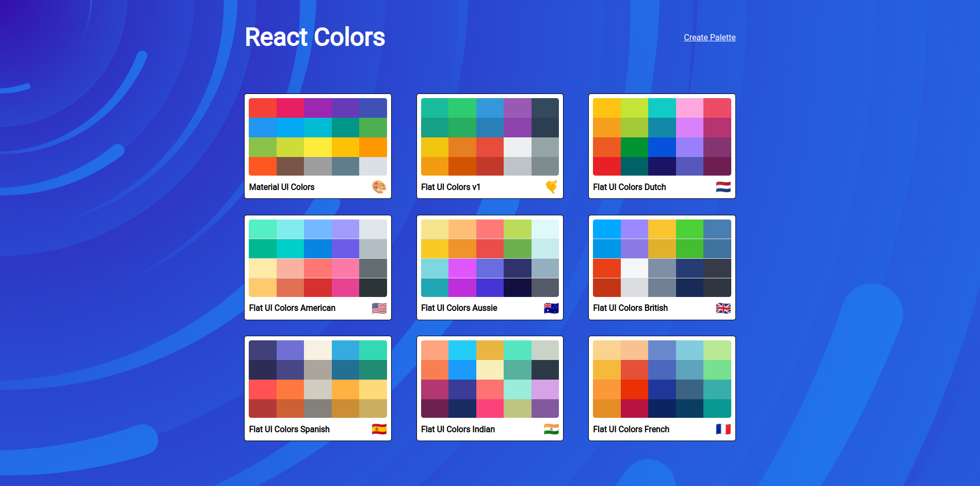Click near-black swatch in Flat UI Colors American

click(x=373, y=288)
